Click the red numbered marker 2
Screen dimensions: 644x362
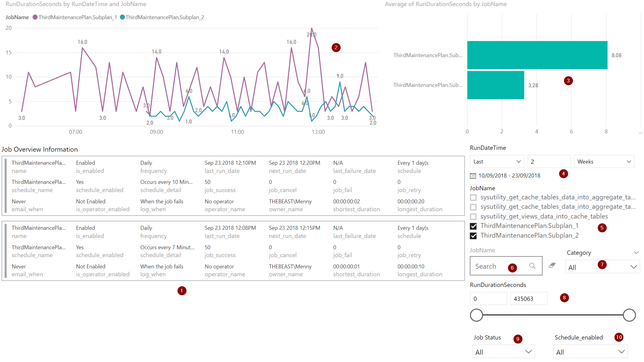(x=336, y=47)
